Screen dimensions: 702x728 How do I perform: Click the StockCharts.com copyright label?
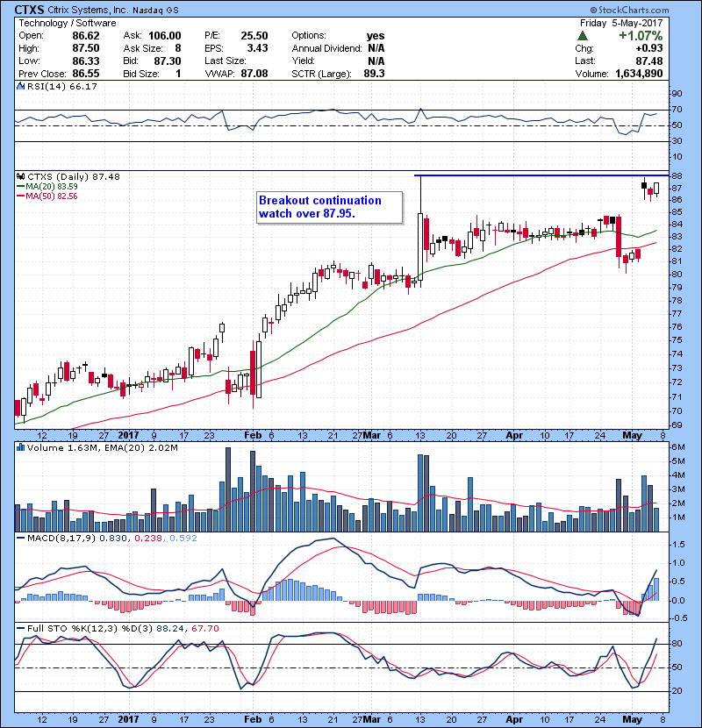pos(629,10)
